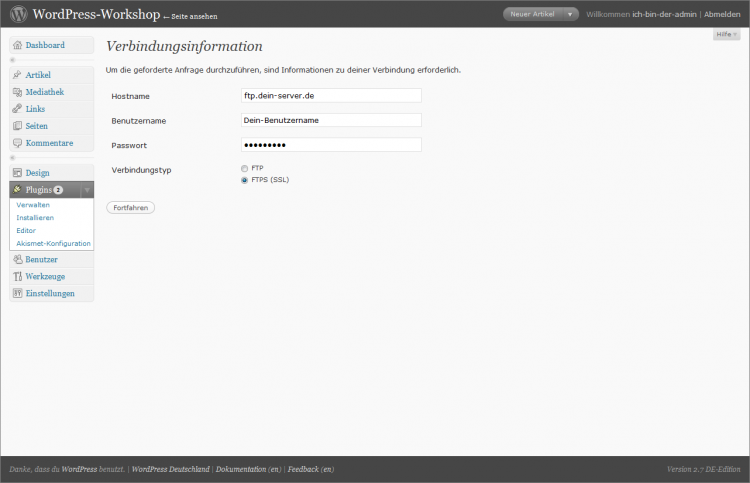Viewport: 750px width, 483px height.
Task: Open Verwalten under Plugins
Action: coord(33,205)
